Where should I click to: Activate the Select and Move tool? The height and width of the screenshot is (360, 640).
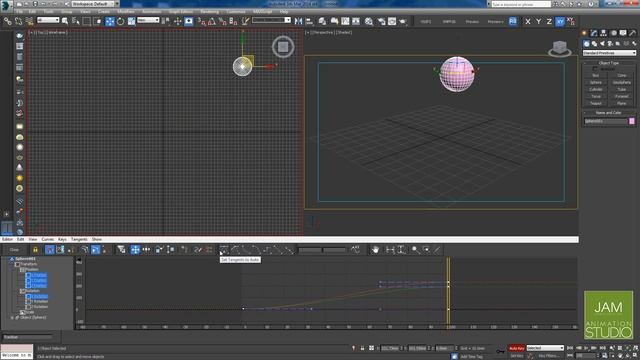coord(110,21)
